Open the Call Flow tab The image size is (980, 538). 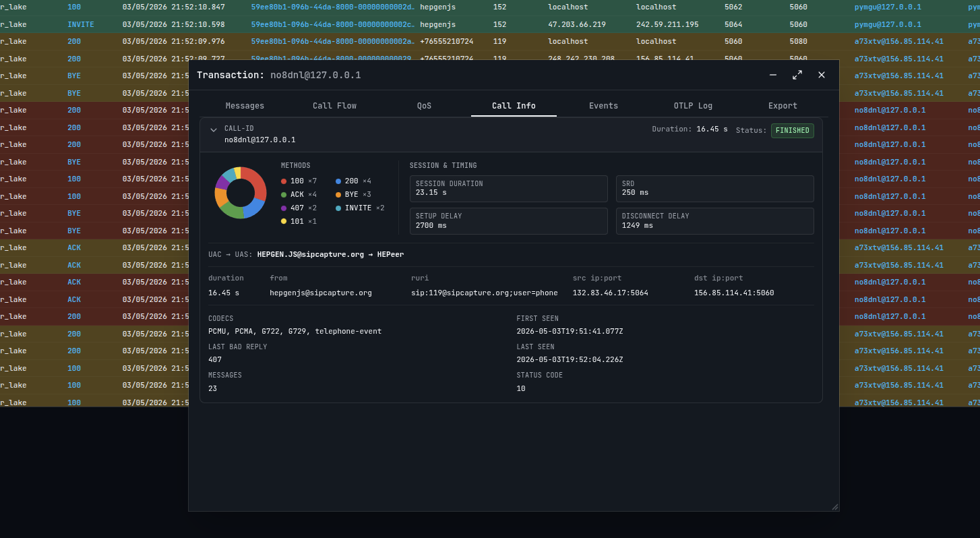coord(334,106)
